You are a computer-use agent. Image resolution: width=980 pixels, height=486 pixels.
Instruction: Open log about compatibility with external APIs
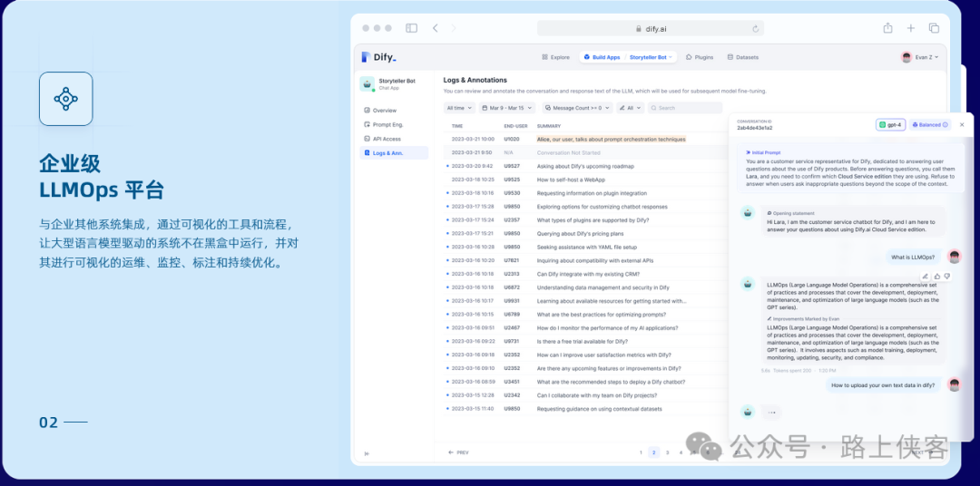585,260
